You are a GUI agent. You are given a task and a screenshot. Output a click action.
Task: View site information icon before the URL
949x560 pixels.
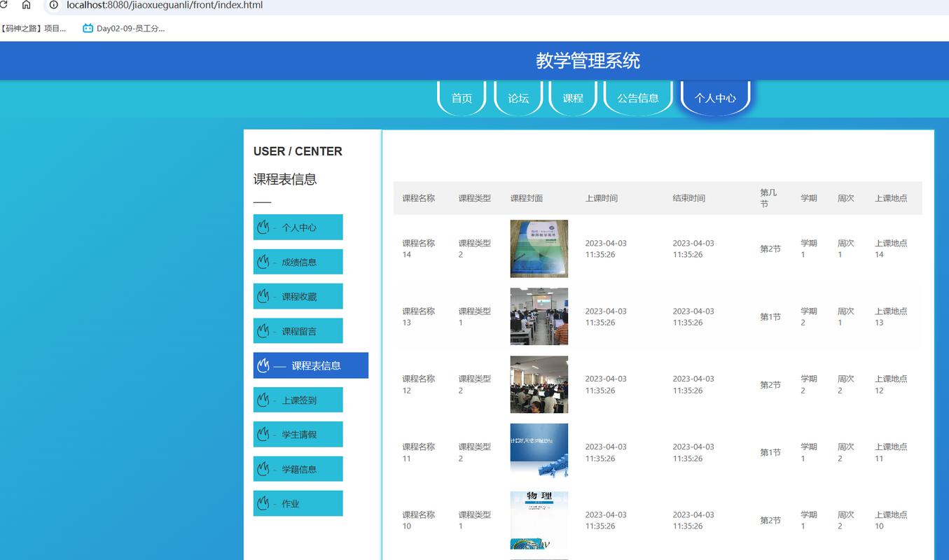click(53, 5)
